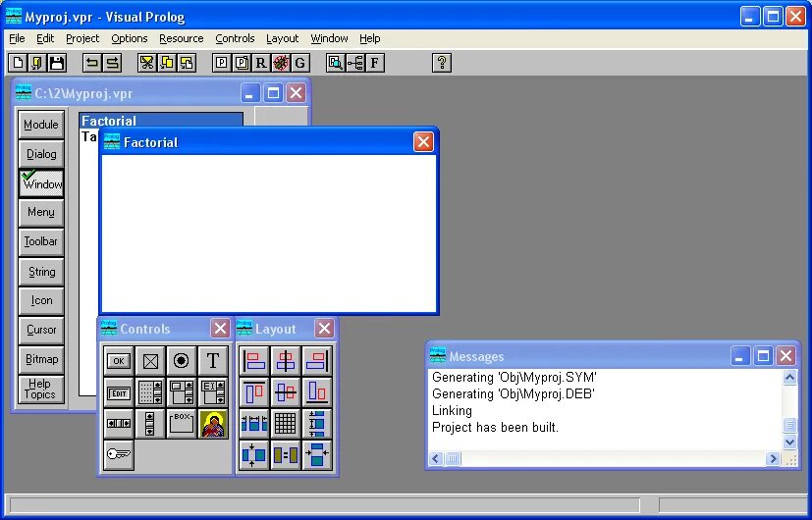Select the BOX group box control

pyautogui.click(x=182, y=424)
